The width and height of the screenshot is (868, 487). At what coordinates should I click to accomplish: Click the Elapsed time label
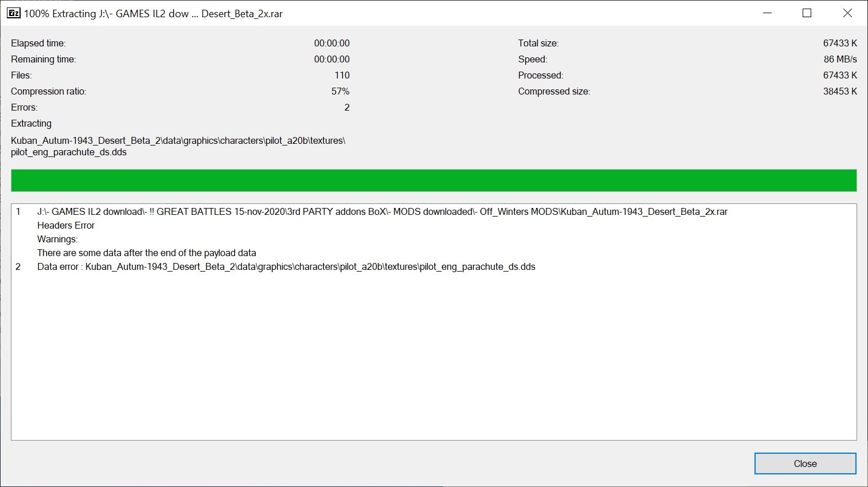pyautogui.click(x=38, y=43)
